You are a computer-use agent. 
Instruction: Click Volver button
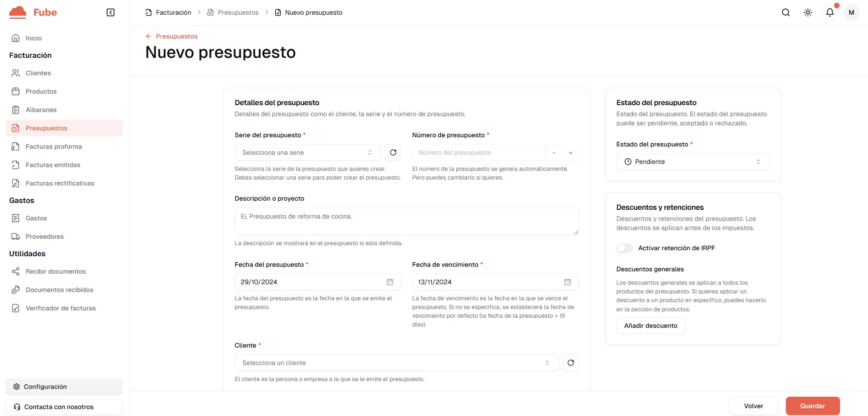click(x=753, y=406)
